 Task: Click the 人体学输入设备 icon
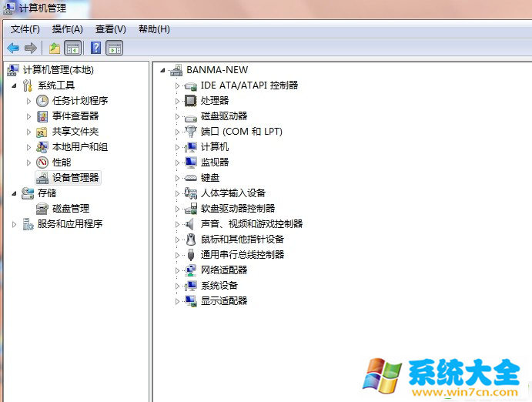(191, 193)
